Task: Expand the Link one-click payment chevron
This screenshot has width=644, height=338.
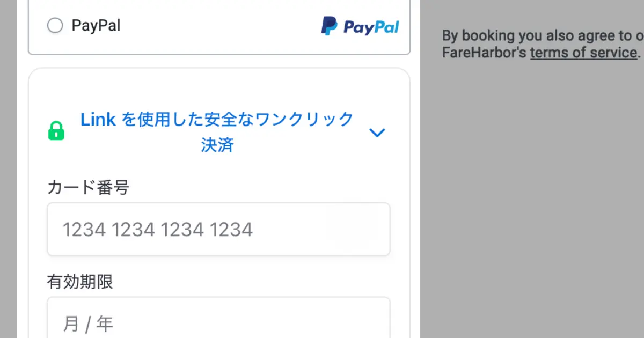Action: coord(377,133)
